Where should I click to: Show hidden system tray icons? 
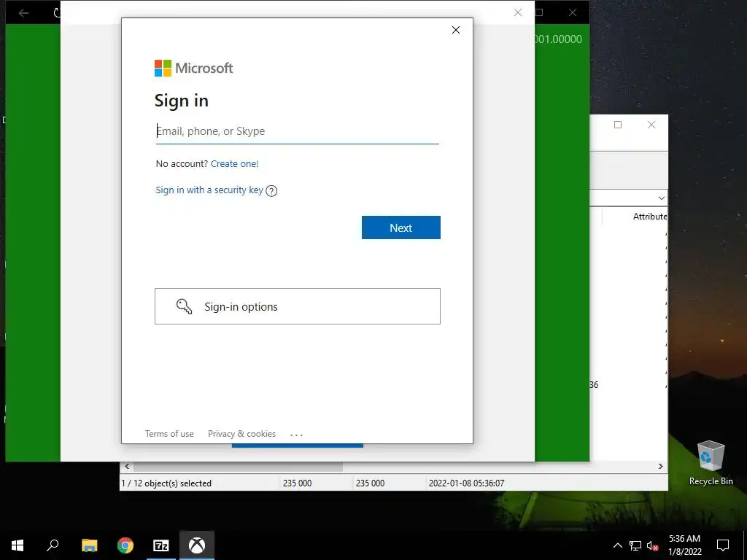pyautogui.click(x=617, y=545)
